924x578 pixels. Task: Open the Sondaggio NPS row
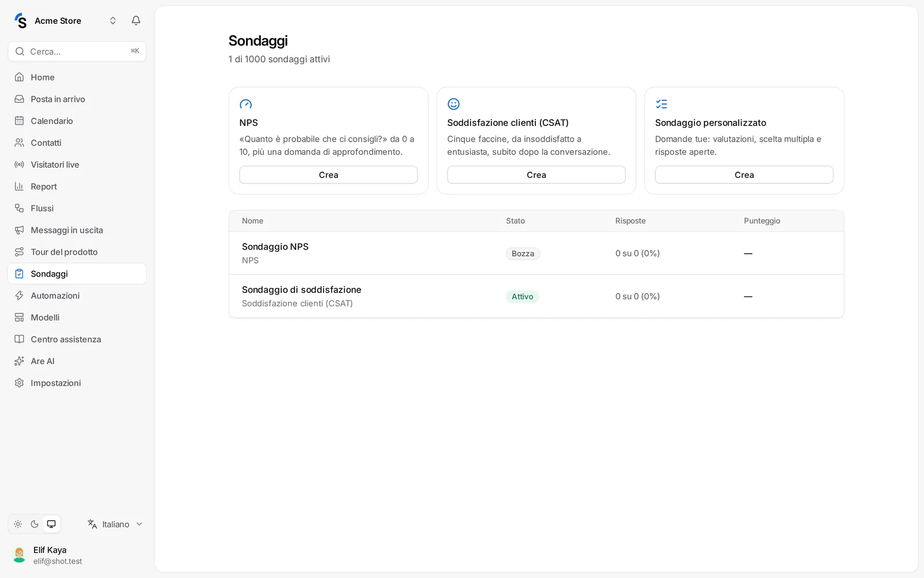tap(536, 253)
